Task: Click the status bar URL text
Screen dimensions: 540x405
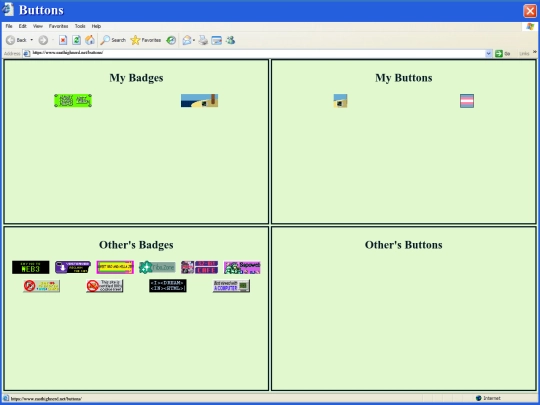Action: coord(46,399)
